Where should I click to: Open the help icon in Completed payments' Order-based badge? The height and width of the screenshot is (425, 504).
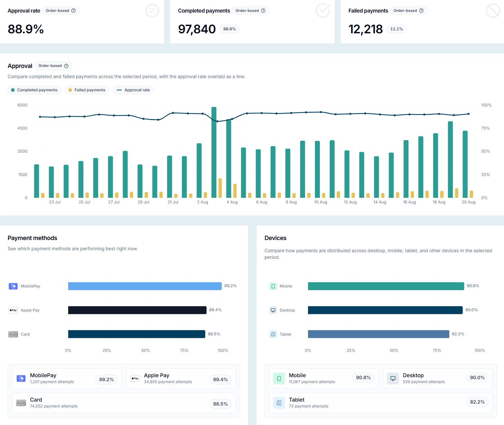(263, 11)
